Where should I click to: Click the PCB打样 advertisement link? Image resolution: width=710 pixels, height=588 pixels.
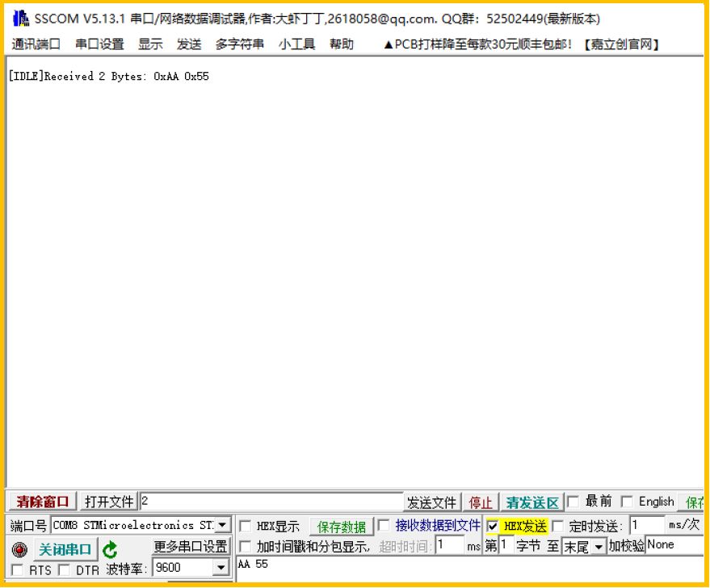tap(477, 44)
